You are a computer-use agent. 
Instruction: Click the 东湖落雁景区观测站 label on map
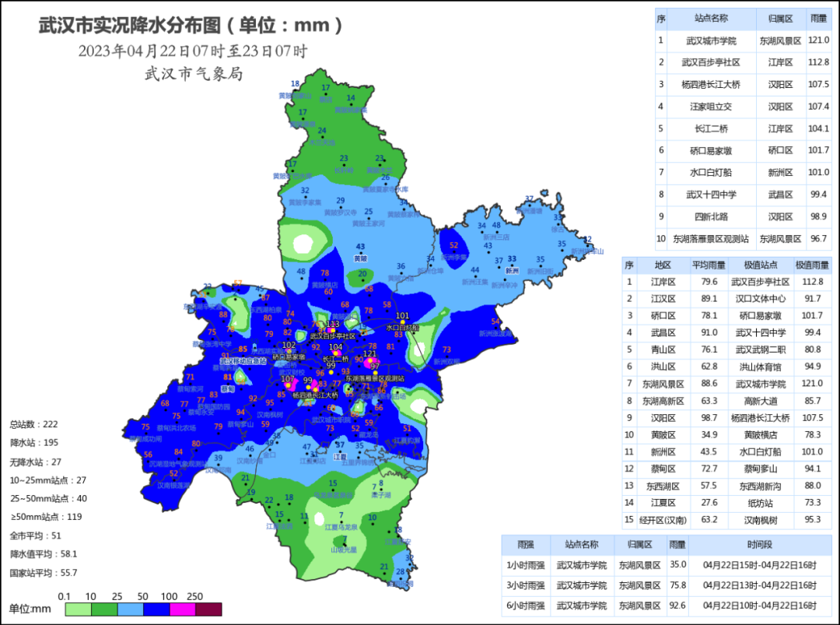[x=374, y=377]
